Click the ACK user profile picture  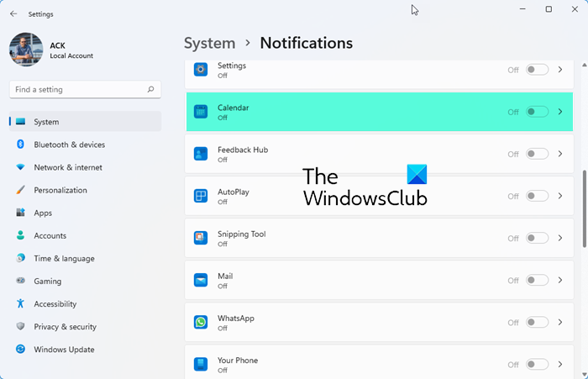(x=26, y=50)
